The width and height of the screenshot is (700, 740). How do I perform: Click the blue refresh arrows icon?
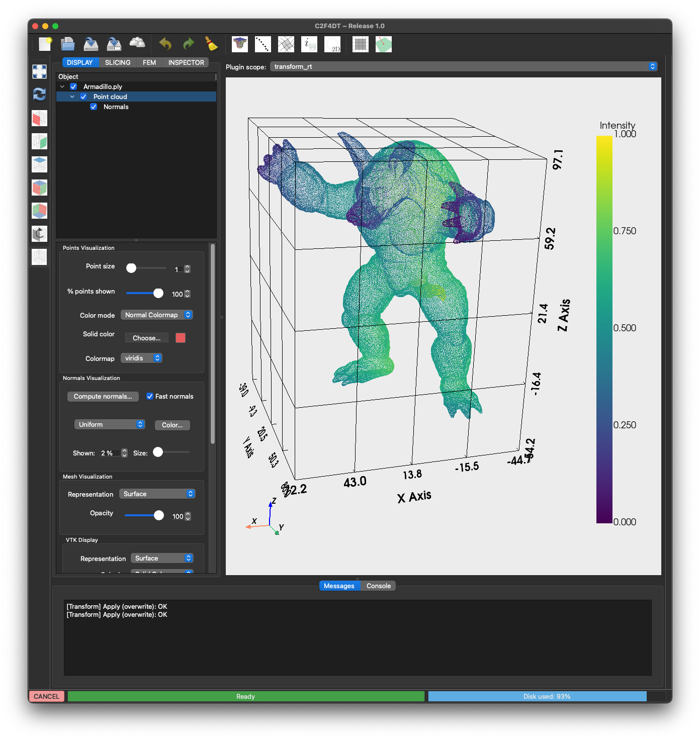[39, 94]
